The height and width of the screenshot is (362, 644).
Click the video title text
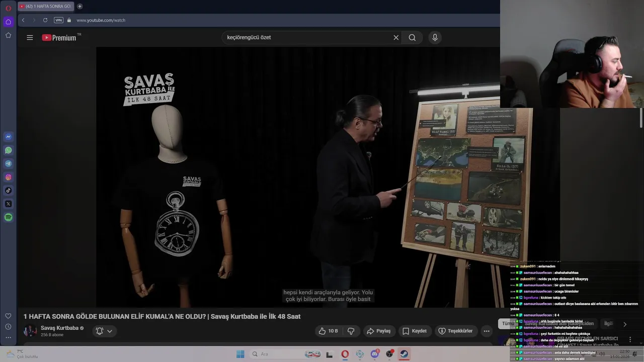[x=162, y=316]
